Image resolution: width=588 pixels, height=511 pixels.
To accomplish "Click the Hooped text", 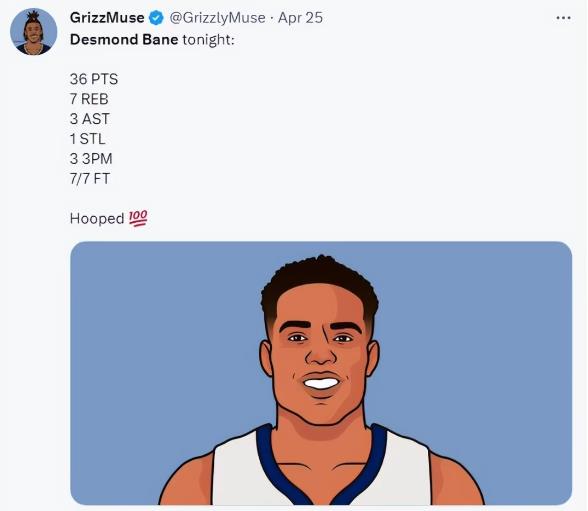I will [x=97, y=219].
